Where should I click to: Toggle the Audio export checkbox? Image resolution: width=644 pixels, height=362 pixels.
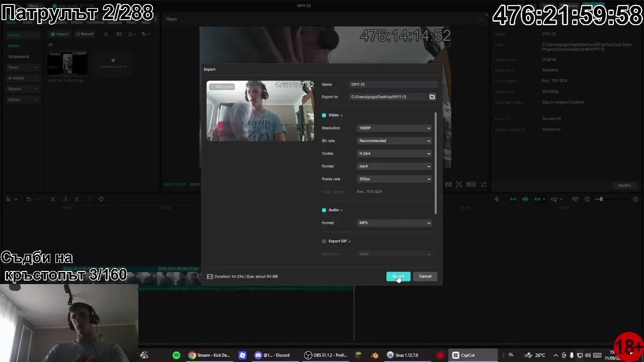pos(324,210)
